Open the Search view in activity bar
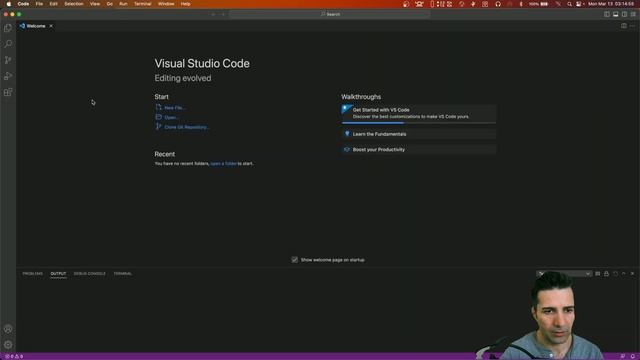640x360 pixels. pos(8,44)
